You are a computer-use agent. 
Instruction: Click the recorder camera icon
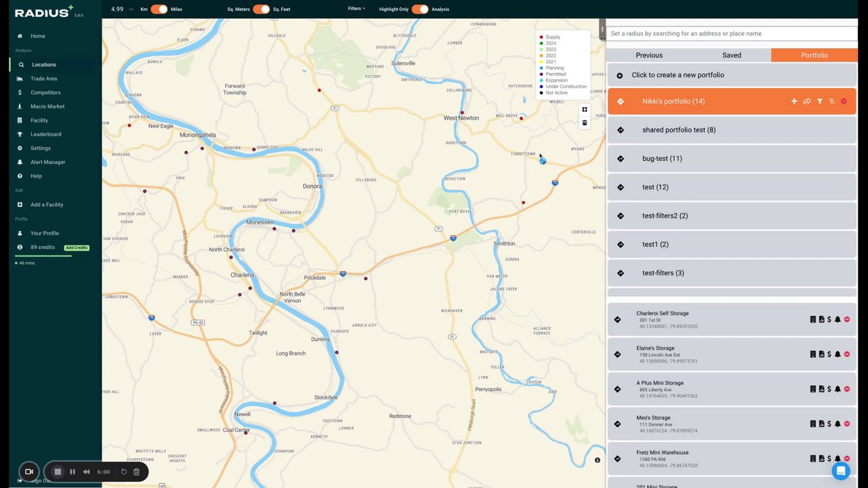[29, 472]
